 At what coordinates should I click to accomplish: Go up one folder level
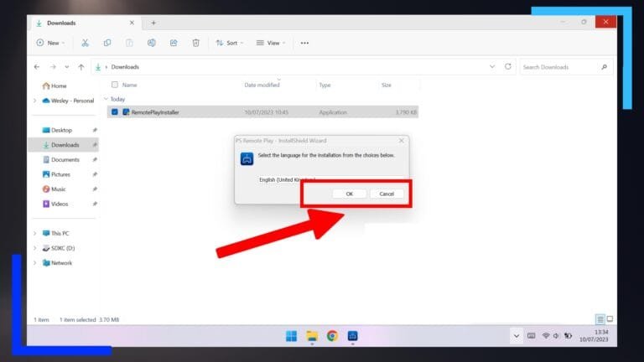pyautogui.click(x=81, y=67)
